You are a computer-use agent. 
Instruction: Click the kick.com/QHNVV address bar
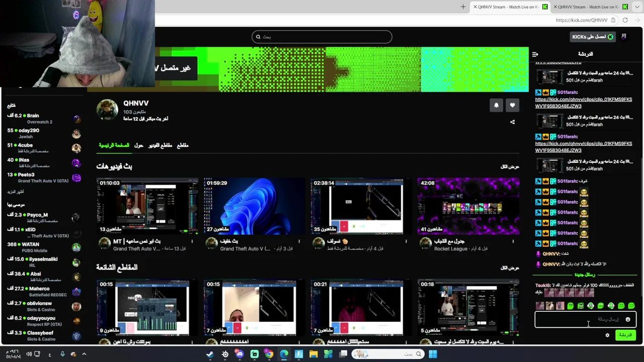pyautogui.click(x=582, y=20)
